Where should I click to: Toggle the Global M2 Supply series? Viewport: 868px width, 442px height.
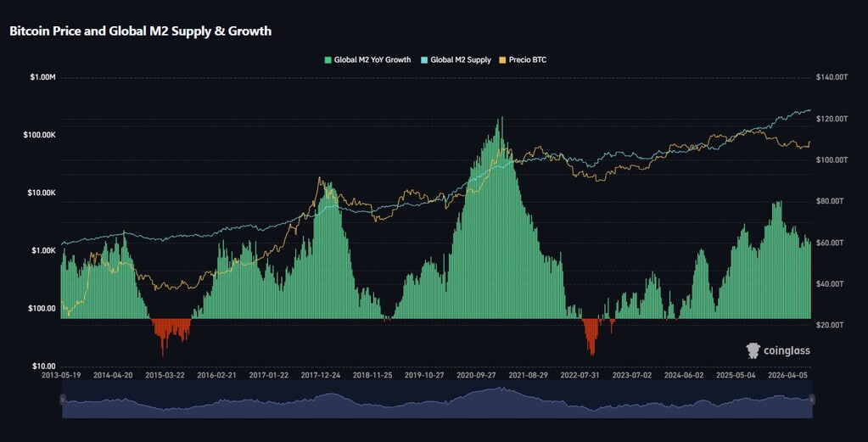[x=456, y=59]
